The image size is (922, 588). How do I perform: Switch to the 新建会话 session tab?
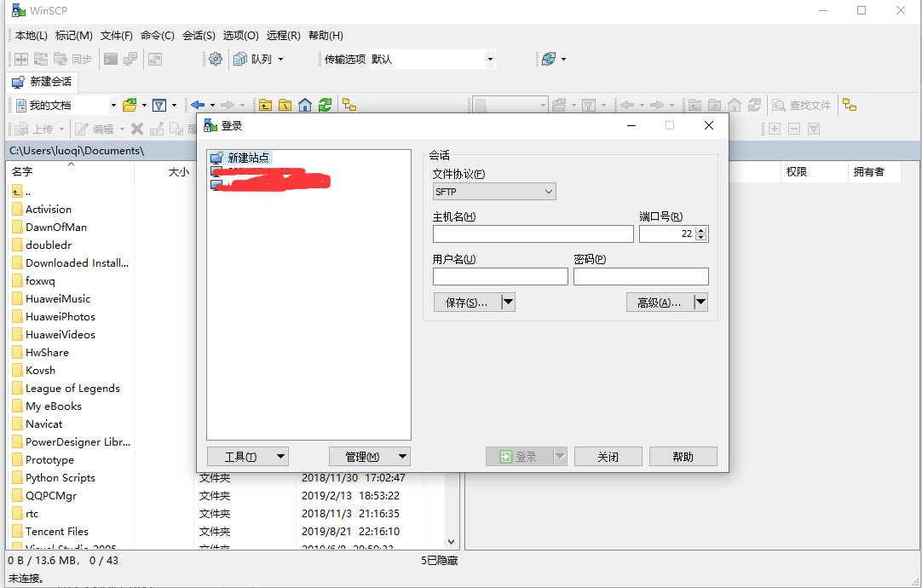[50, 83]
